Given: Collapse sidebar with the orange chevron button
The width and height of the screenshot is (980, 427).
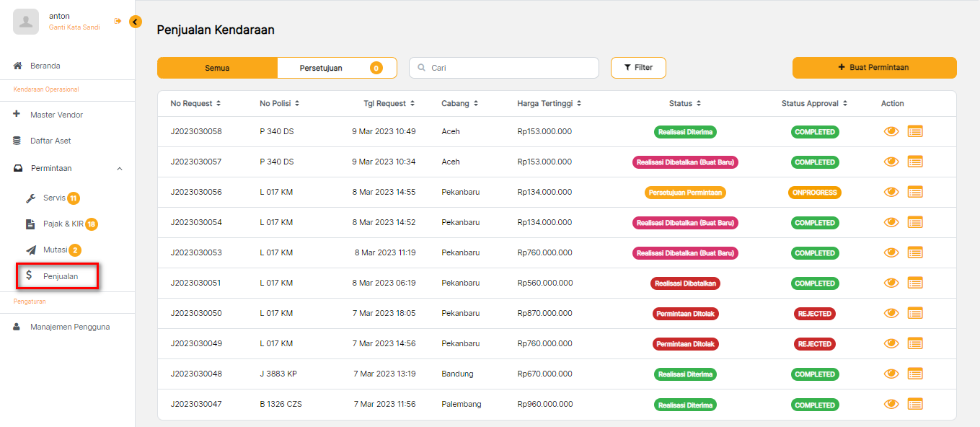Looking at the screenshot, I should (136, 22).
